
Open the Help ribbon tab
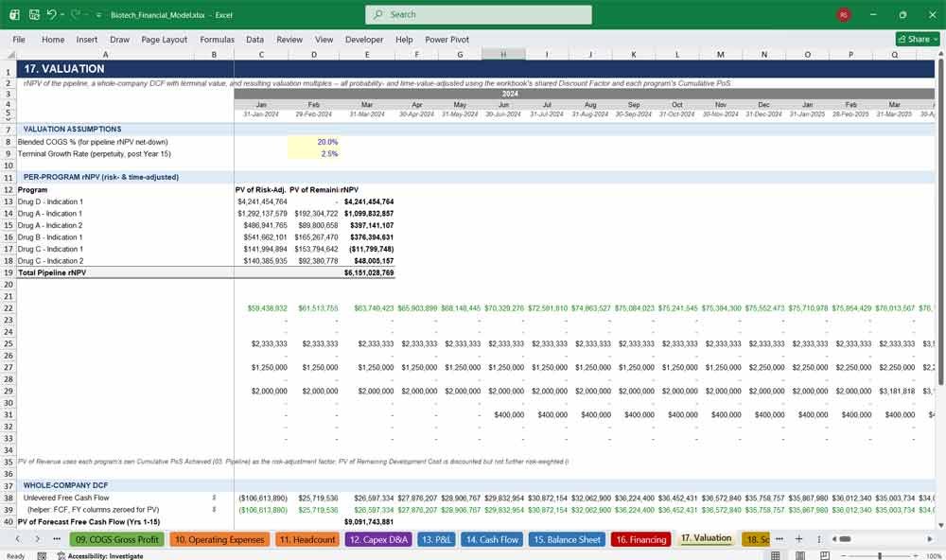click(404, 39)
